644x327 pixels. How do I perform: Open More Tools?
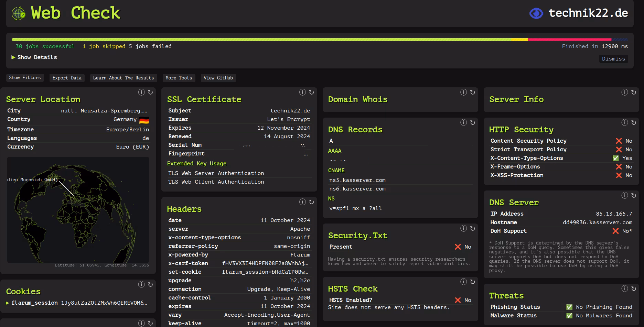[179, 78]
